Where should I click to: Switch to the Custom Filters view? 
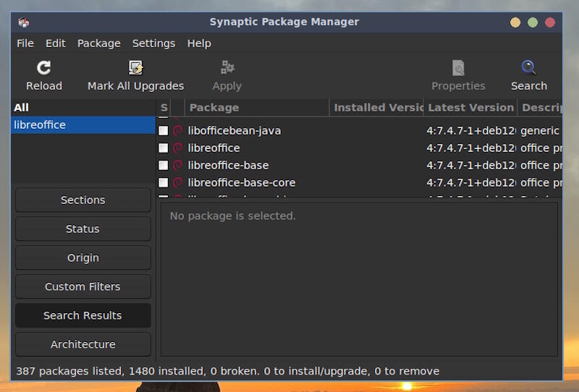(83, 287)
